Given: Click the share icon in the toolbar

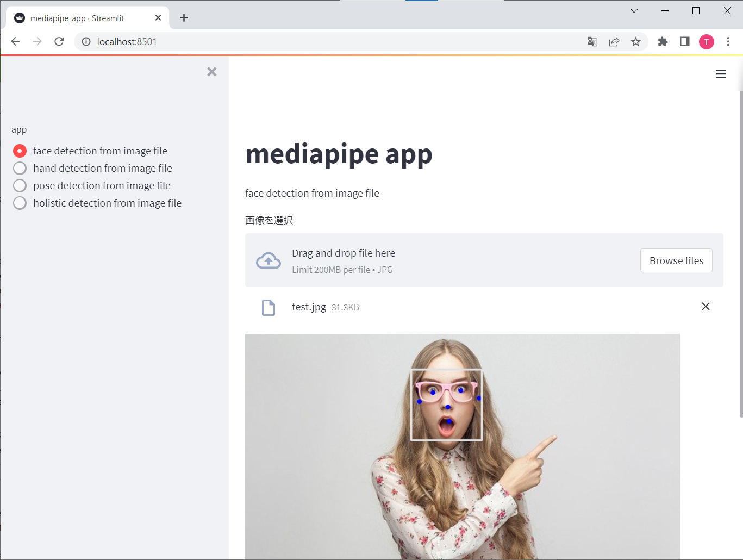Looking at the screenshot, I should click(x=614, y=41).
